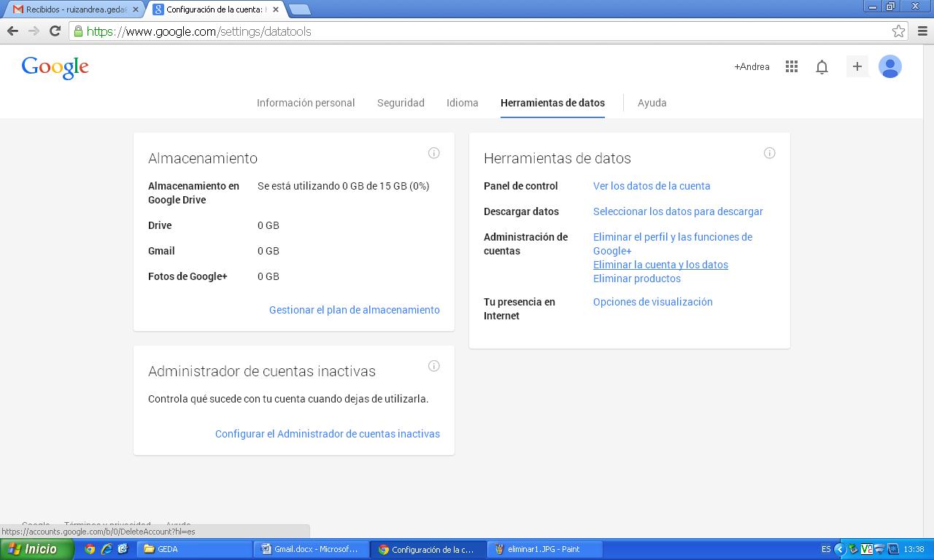Open the account profile avatar
Viewport: 934px width, 560px height.
889,66
